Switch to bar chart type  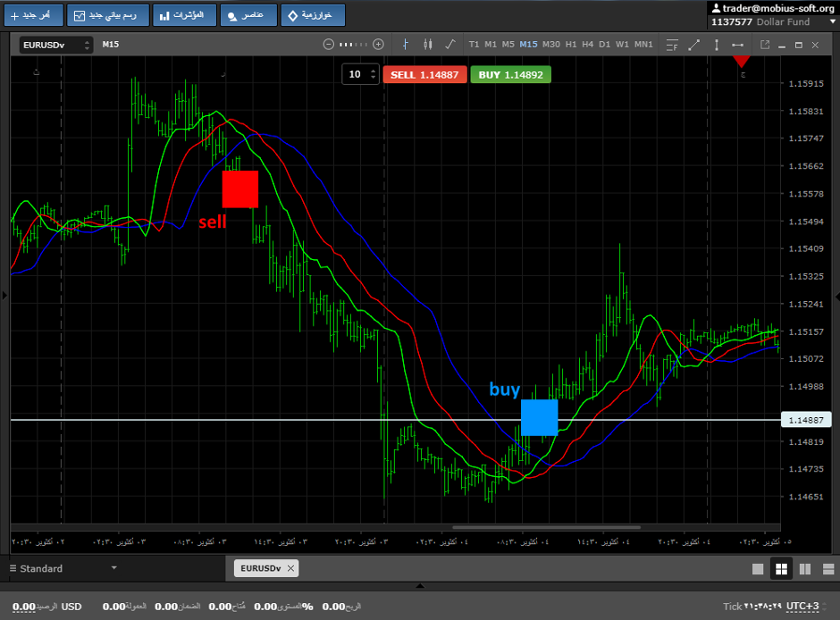coord(406,45)
